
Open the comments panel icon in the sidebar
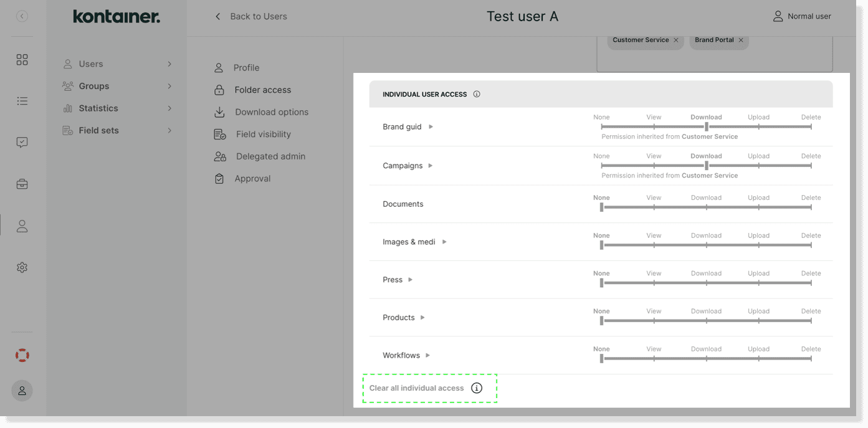(x=22, y=142)
